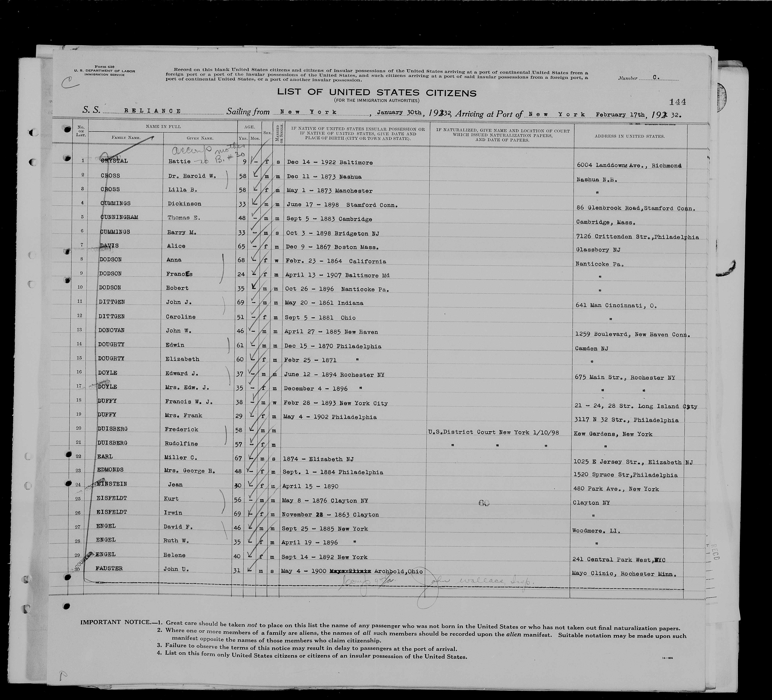Viewport: 772px width, 700px height.
Task: Click the sailing date January 30th
Action: [x=399, y=112]
